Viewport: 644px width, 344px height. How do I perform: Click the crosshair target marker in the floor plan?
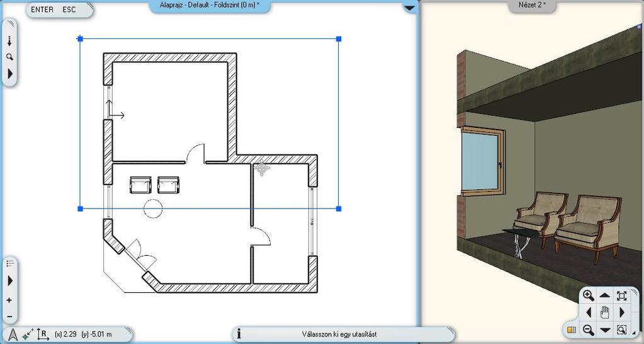click(x=262, y=168)
